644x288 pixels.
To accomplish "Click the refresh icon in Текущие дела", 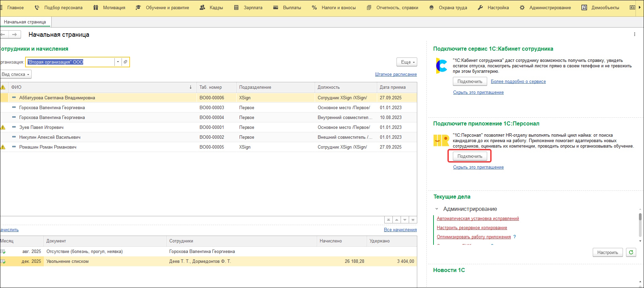I will point(631,252).
